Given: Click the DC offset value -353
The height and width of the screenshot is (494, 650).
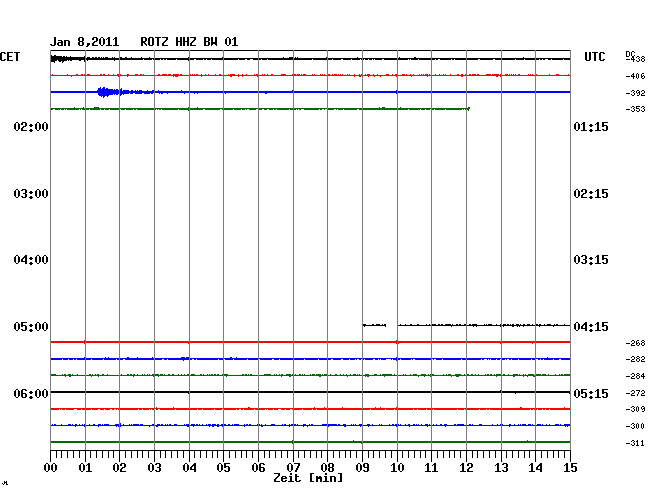Looking at the screenshot, I should coord(635,109).
